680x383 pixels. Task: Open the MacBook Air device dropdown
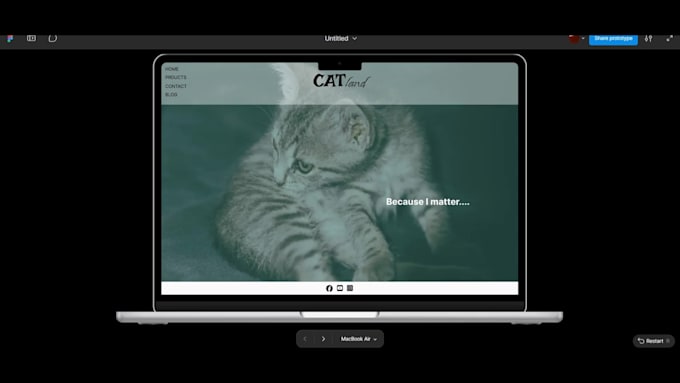(359, 339)
